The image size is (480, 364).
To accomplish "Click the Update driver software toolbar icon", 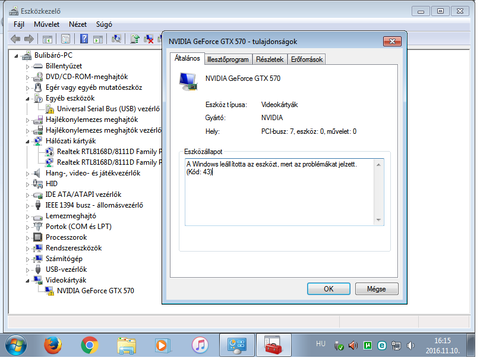I will pos(135,39).
